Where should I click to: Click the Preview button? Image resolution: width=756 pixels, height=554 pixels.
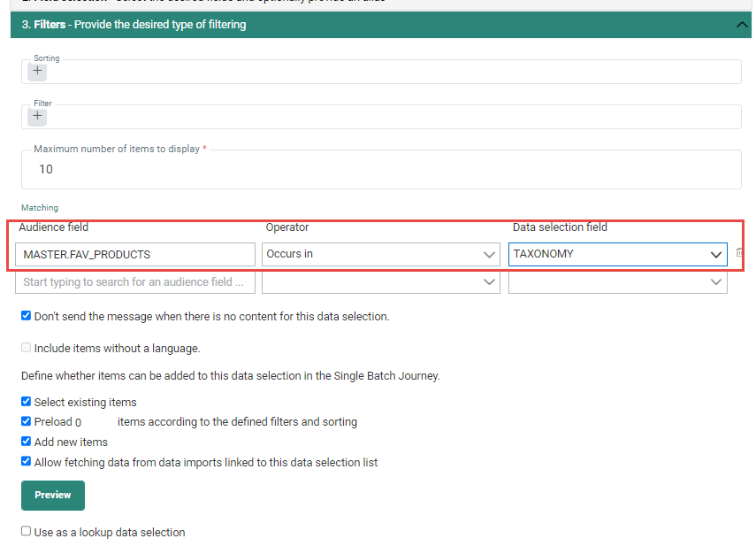tap(53, 496)
